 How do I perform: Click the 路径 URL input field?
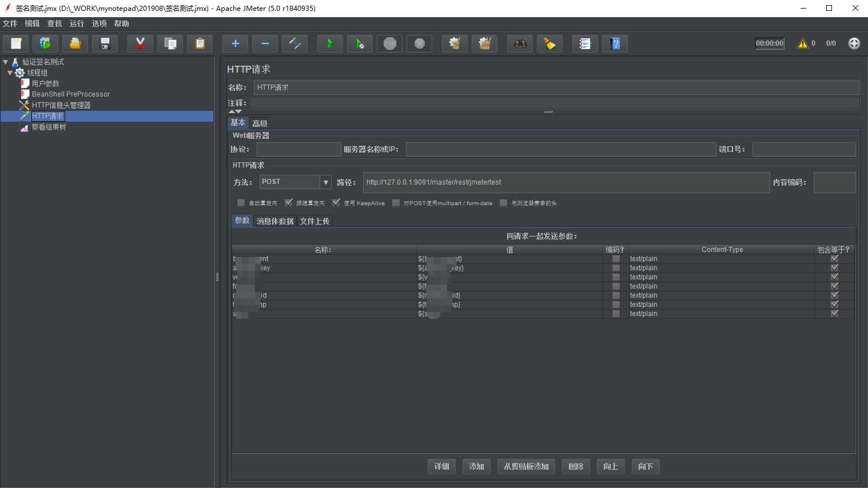[566, 182]
